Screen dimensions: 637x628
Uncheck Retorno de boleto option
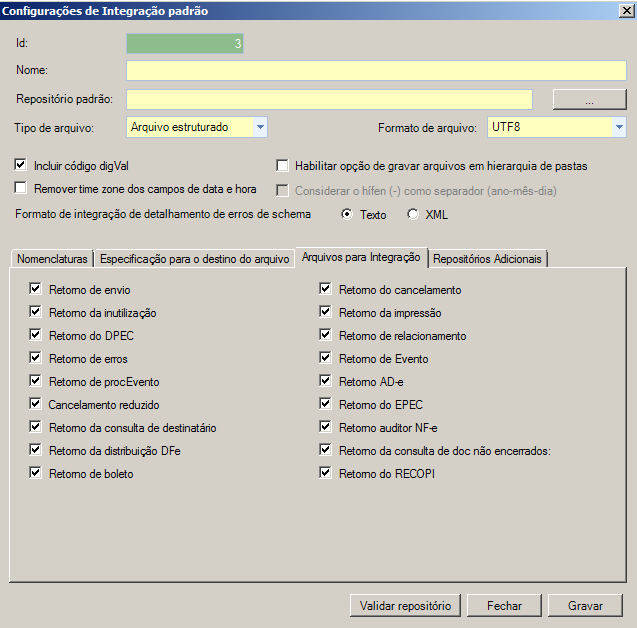click(x=36, y=473)
